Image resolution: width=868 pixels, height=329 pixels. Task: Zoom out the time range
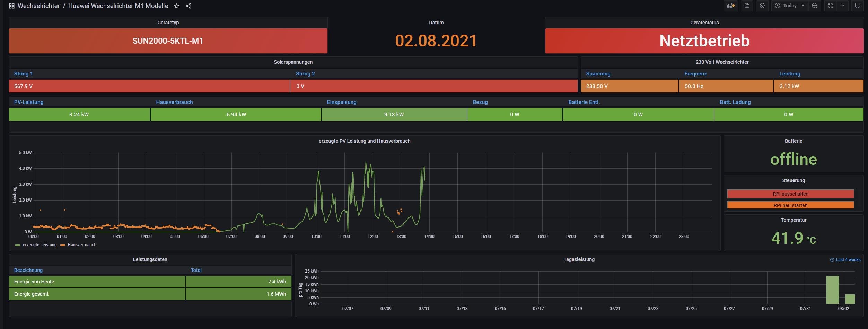click(x=814, y=6)
